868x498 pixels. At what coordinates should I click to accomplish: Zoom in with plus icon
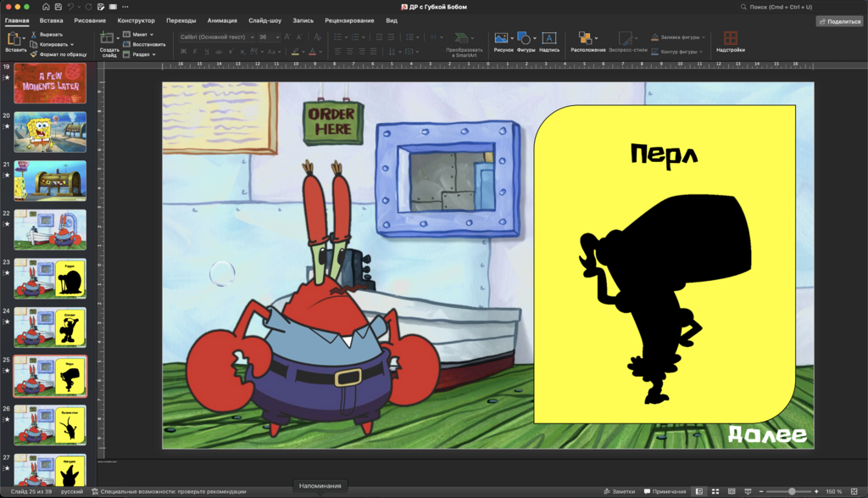coord(816,491)
